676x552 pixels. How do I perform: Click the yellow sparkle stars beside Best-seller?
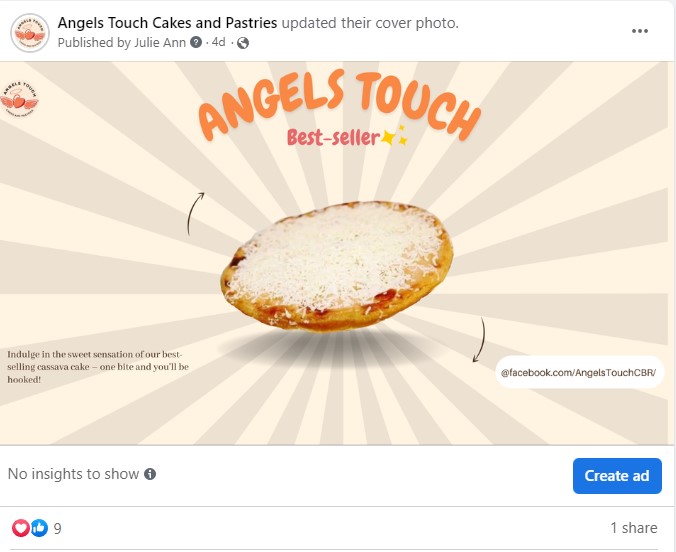pyautogui.click(x=396, y=137)
